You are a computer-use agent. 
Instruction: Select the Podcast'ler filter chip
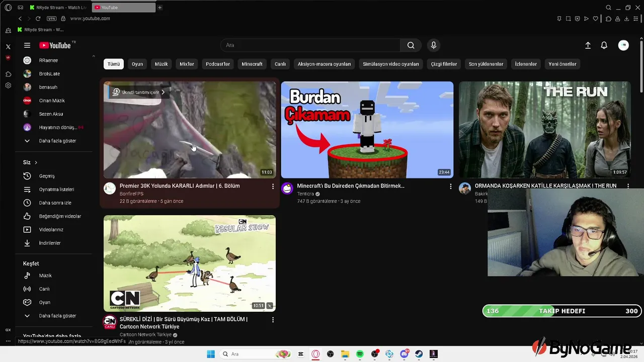pos(218,64)
